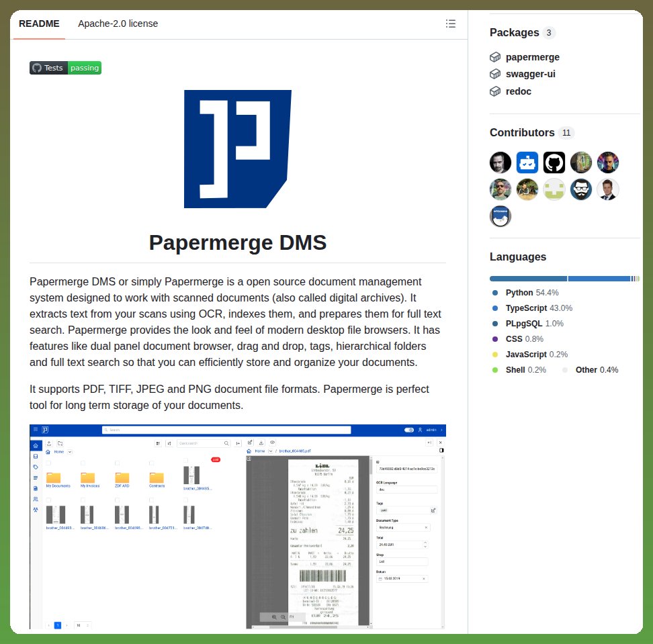Click the TypeScript segment of the language bar

pos(599,279)
